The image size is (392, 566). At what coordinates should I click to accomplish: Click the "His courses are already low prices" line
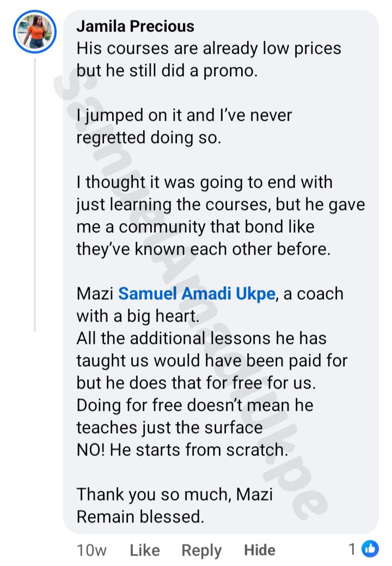(209, 48)
